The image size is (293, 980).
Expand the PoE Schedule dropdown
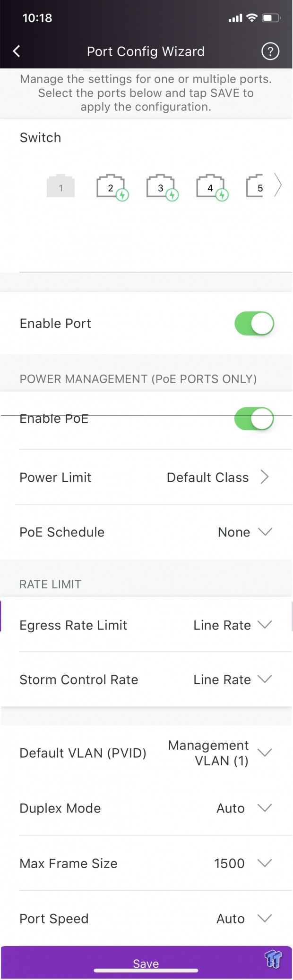point(146,532)
